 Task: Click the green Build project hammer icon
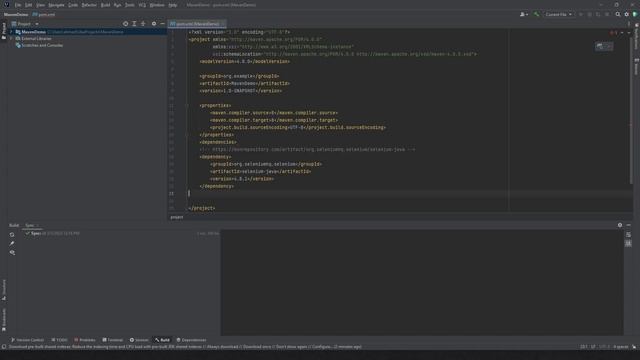(x=536, y=14)
